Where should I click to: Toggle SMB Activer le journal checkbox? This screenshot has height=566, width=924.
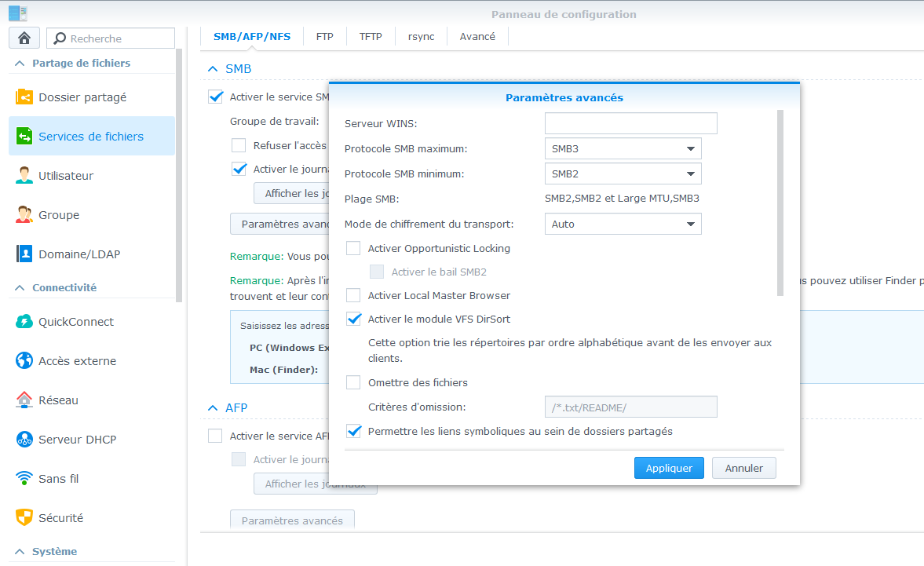click(239, 169)
